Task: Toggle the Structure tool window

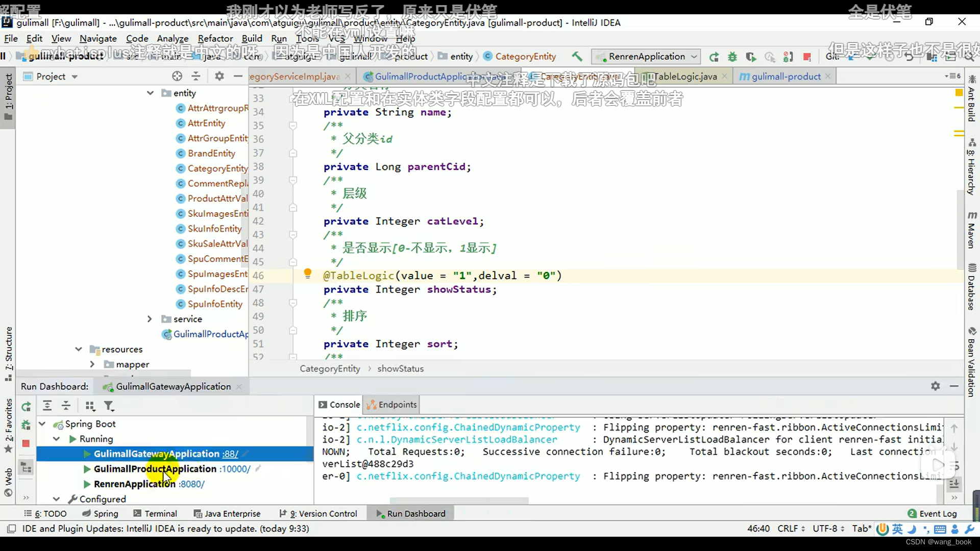Action: 9,353
